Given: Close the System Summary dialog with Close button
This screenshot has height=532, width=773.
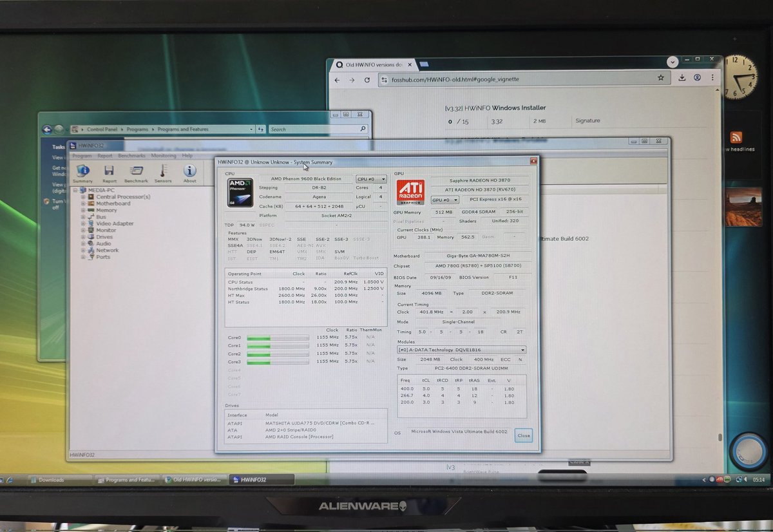Looking at the screenshot, I should (x=524, y=435).
